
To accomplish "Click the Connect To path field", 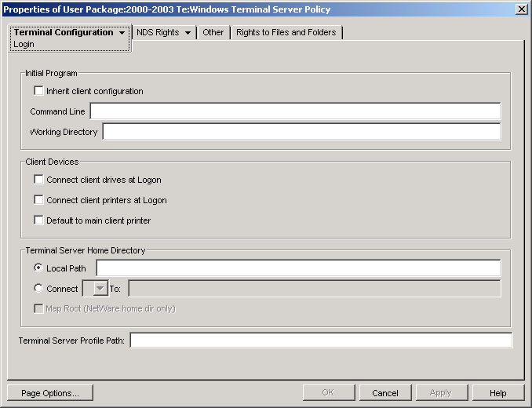I will [315, 288].
